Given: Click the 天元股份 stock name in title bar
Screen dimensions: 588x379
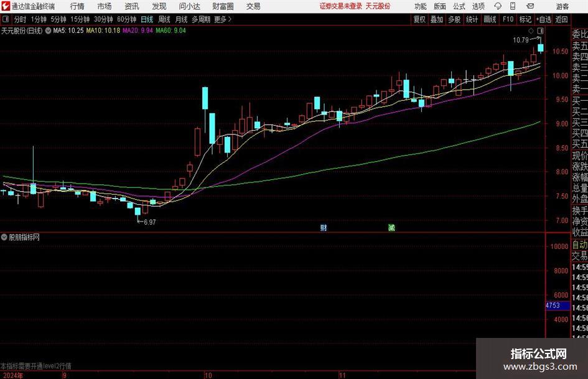Looking at the screenshot, I should tap(378, 6).
